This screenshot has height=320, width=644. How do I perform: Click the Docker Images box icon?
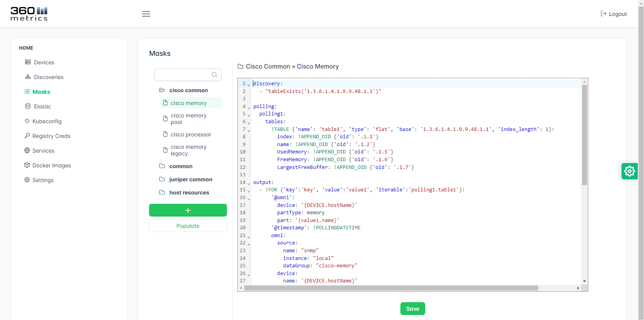(x=27, y=165)
